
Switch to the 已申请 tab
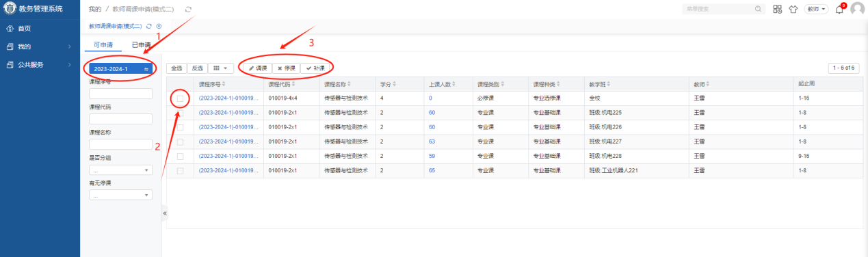pos(141,45)
